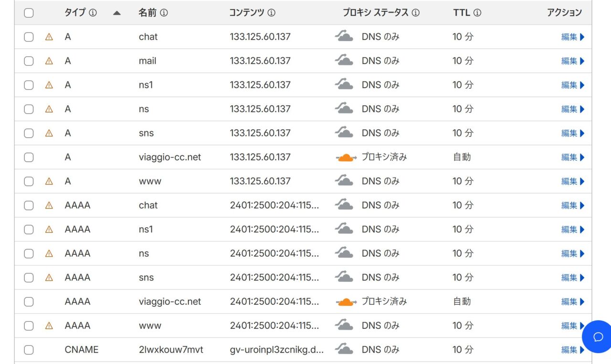611x364 pixels.
Task: Expand 編集 for the A chat record
Action: pyautogui.click(x=572, y=37)
